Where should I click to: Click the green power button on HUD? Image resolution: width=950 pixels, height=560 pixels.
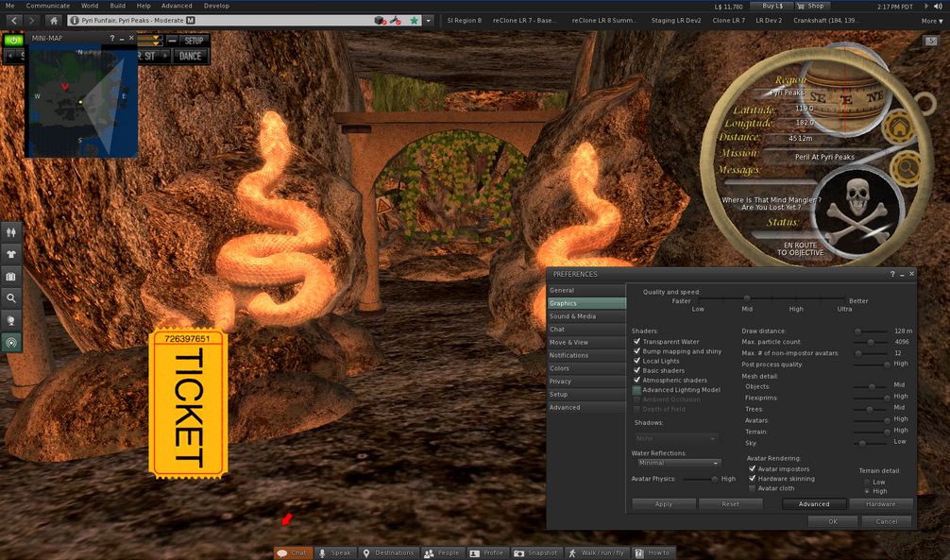click(14, 41)
